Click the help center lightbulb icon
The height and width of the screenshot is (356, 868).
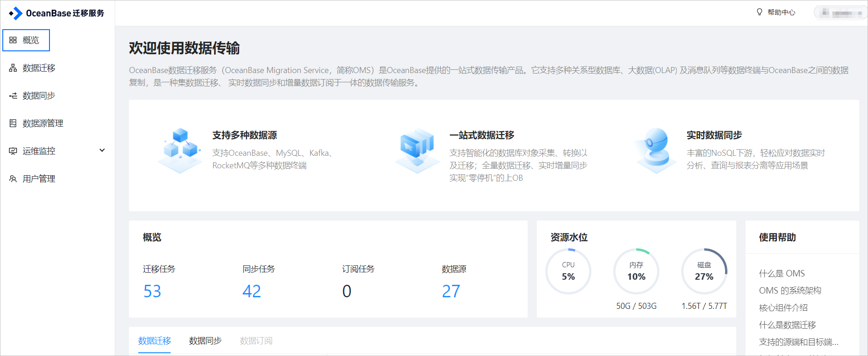759,12
